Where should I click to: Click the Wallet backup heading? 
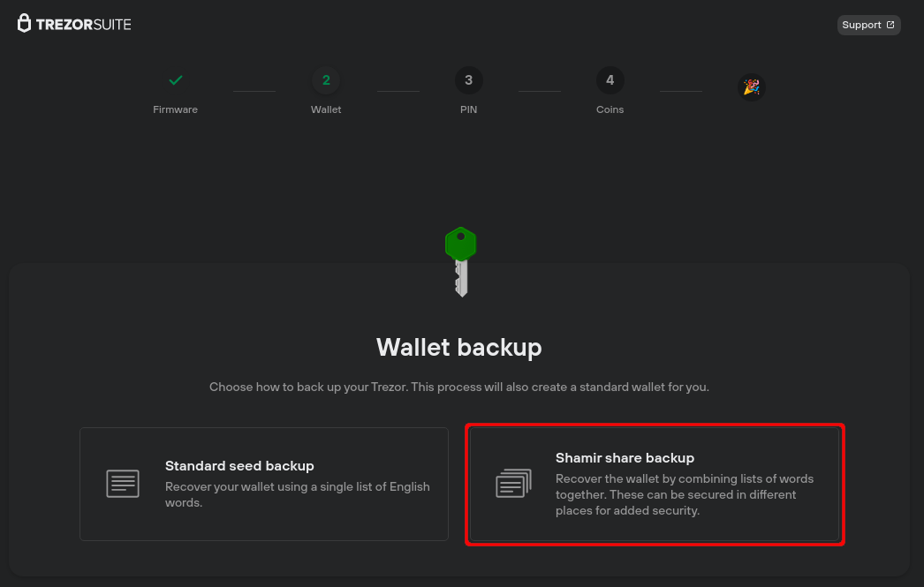(x=459, y=348)
